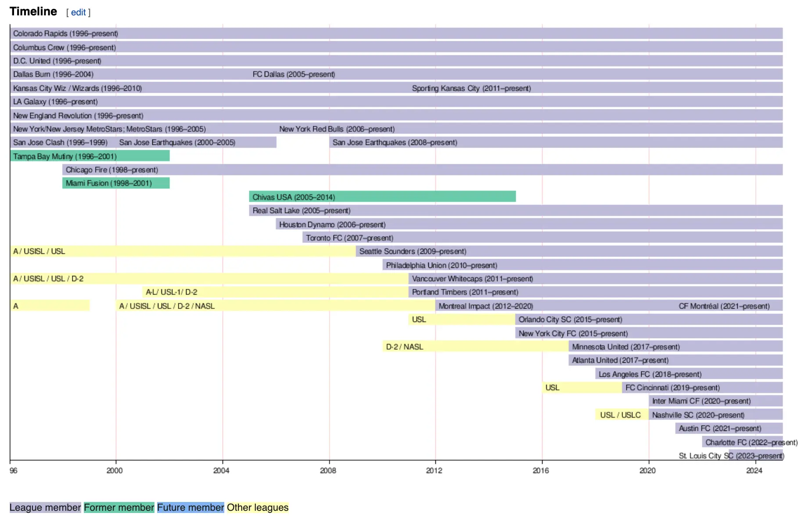Click Chivas USA (2005–2014) bar
812x520 pixels.
382,197
